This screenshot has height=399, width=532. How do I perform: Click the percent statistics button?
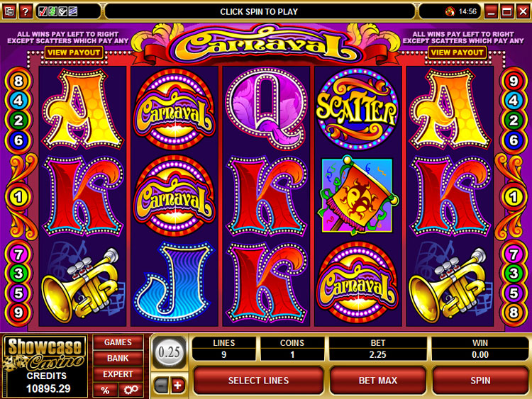105,390
